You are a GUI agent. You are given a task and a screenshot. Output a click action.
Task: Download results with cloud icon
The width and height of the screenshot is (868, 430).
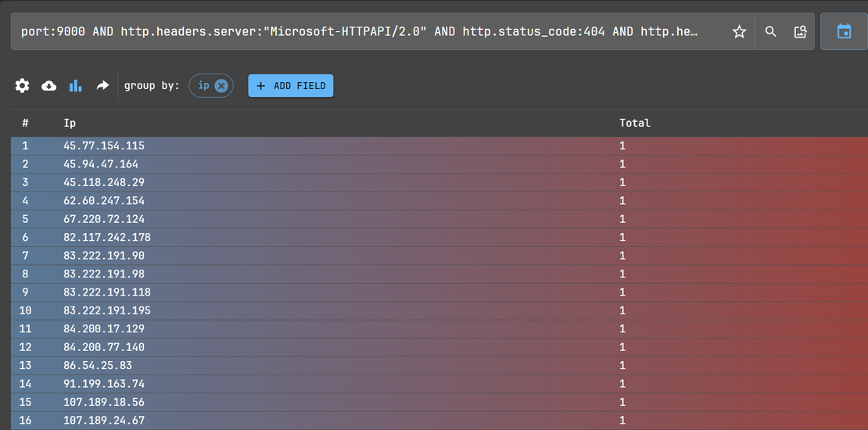click(x=48, y=86)
